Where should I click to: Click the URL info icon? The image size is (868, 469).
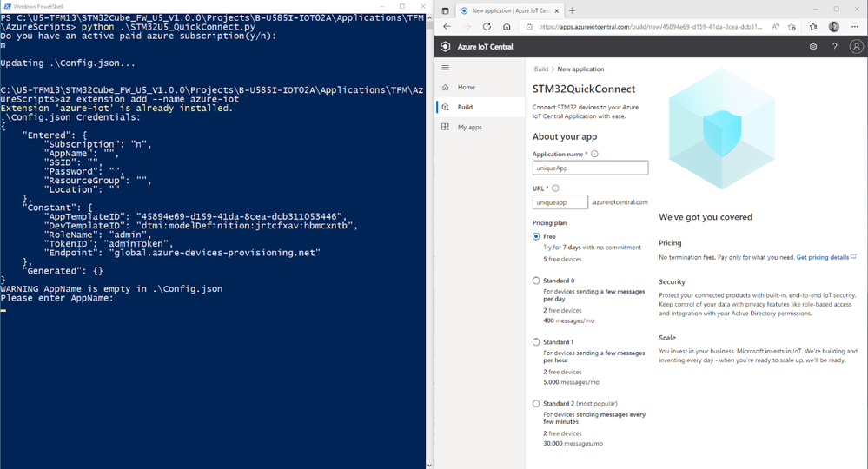(555, 188)
